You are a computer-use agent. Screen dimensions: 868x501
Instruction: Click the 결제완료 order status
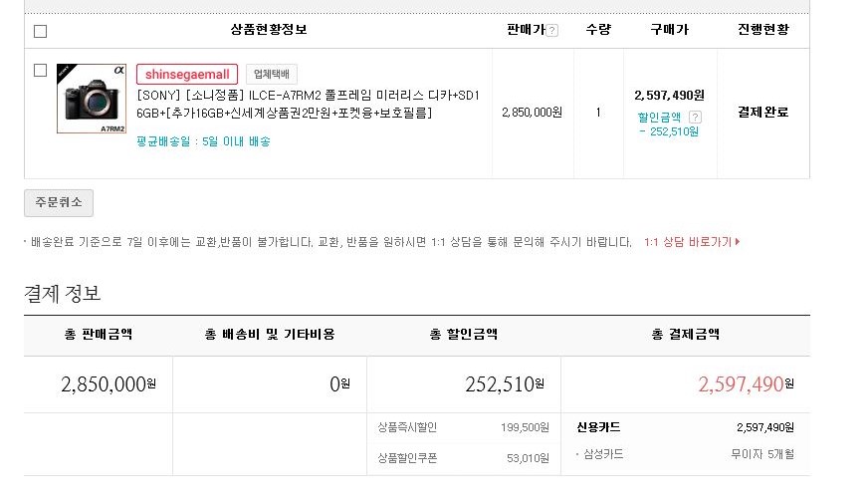pos(762,113)
